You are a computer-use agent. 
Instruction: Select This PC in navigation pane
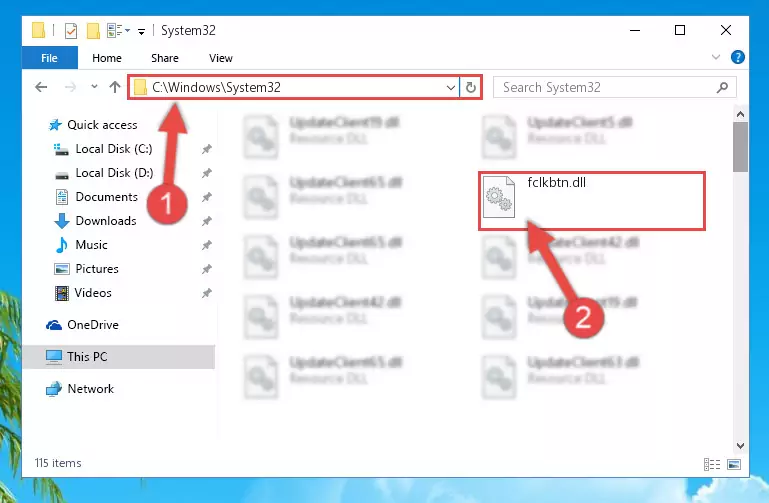coord(87,357)
